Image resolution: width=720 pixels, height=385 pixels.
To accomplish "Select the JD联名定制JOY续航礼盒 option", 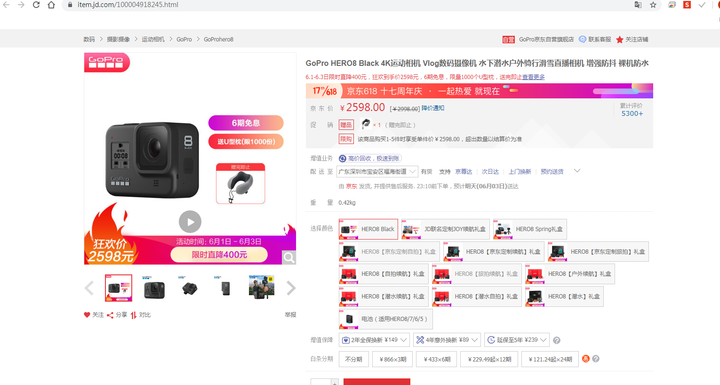I will (445, 229).
